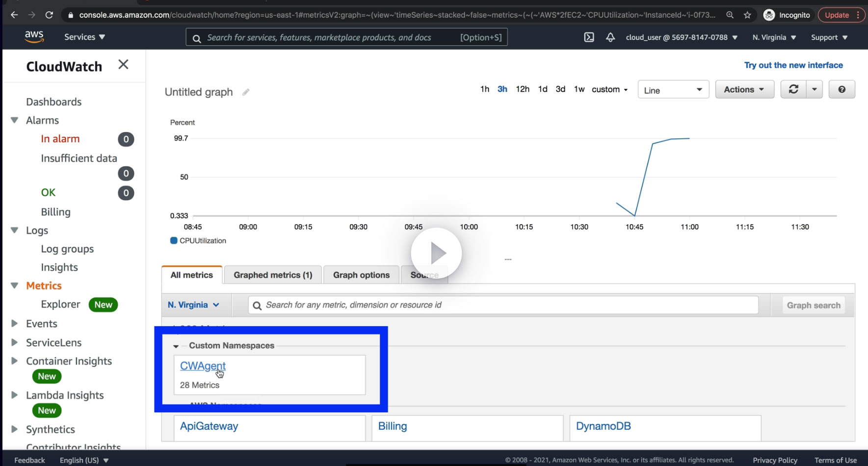
Task: Click the browser back arrow
Action: pos(14,15)
